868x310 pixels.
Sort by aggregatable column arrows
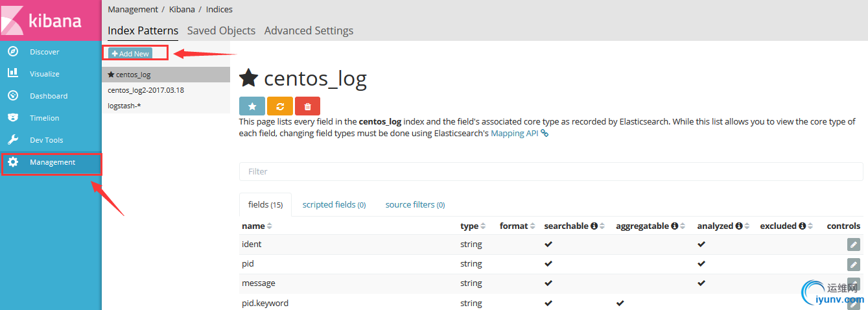click(x=683, y=226)
